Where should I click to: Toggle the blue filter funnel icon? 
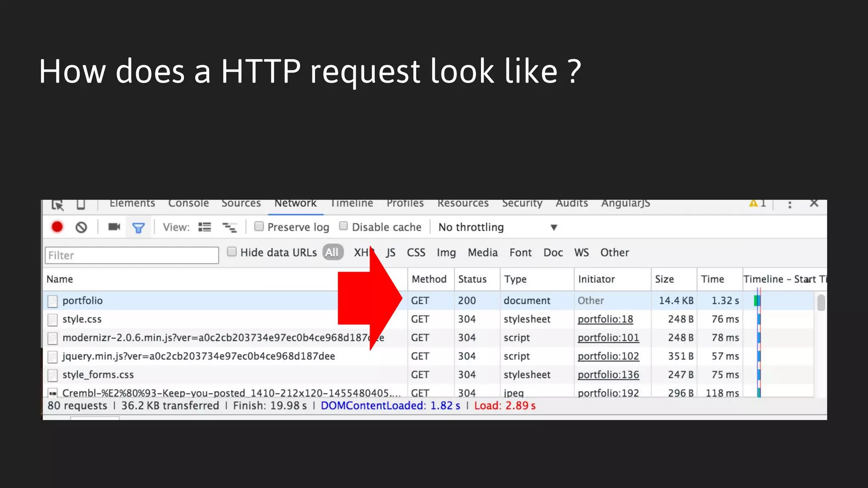(138, 228)
